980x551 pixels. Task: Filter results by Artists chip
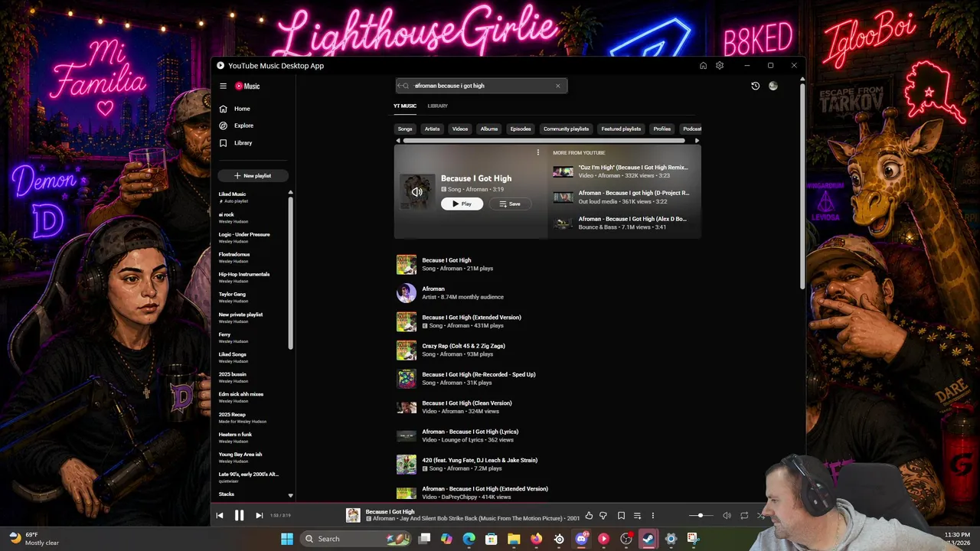433,129
